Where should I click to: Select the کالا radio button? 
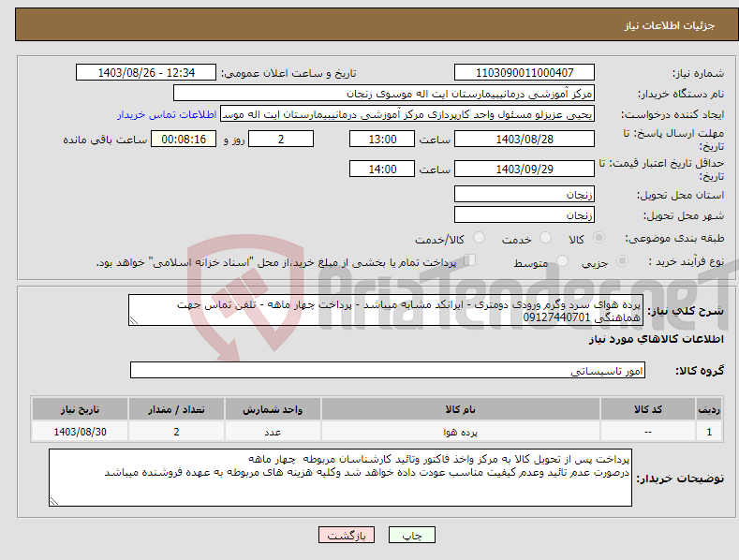point(599,238)
